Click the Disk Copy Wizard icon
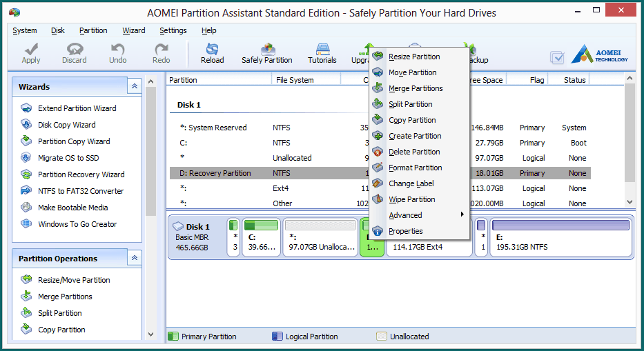 [26, 124]
